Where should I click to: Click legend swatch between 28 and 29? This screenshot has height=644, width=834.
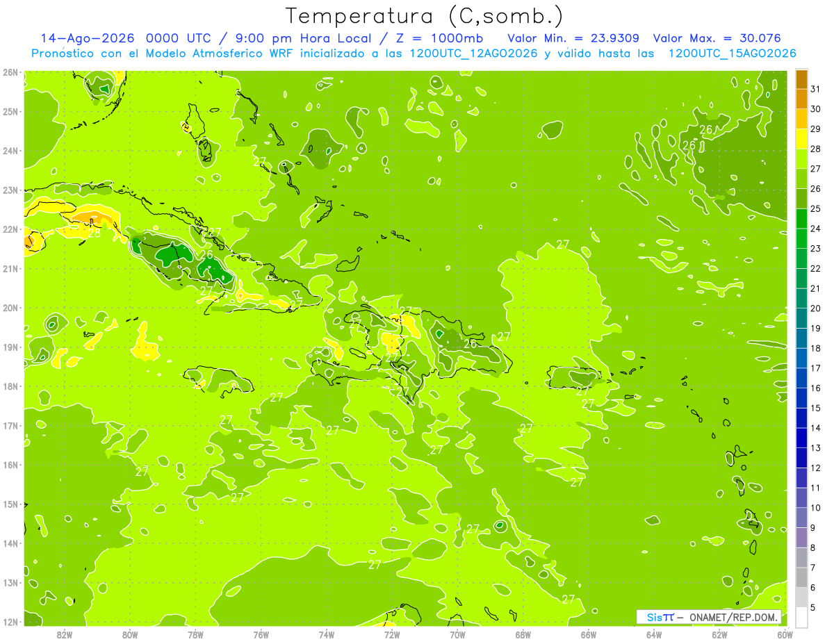[x=801, y=139]
